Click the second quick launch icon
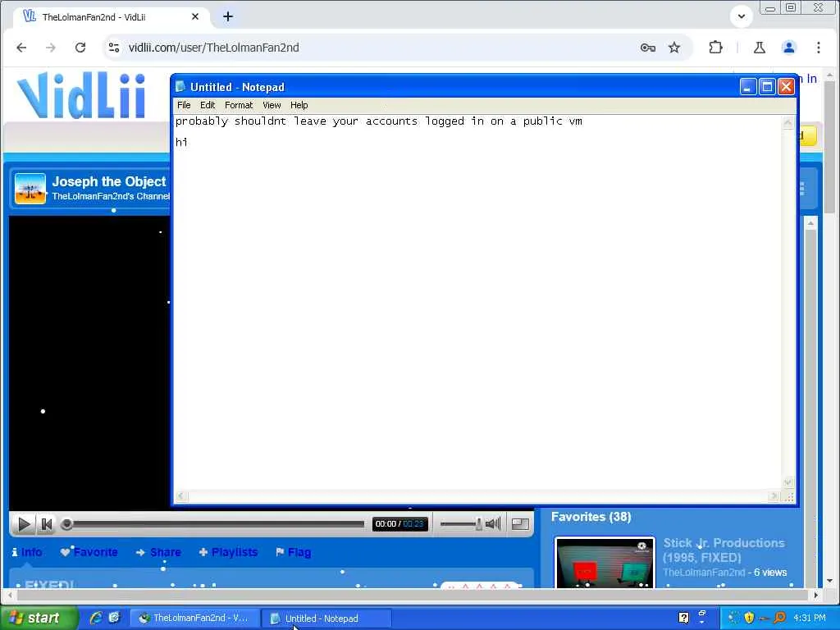The height and width of the screenshot is (630, 840). [114, 618]
